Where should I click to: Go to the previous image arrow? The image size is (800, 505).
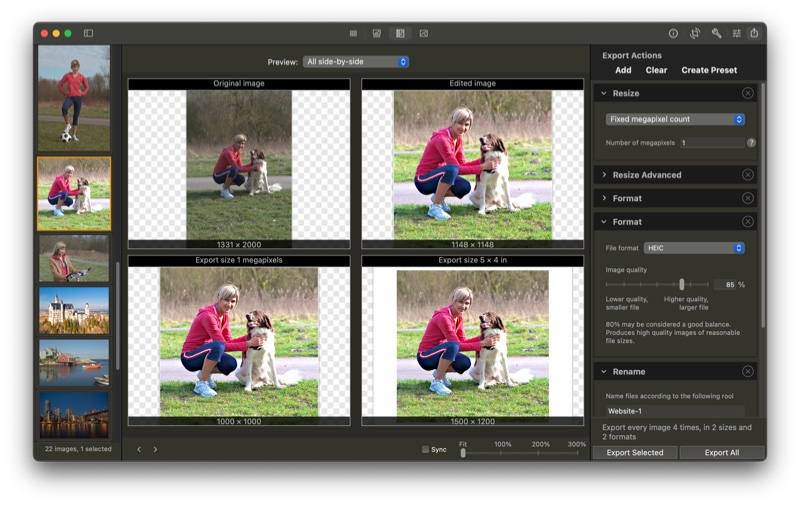[139, 449]
